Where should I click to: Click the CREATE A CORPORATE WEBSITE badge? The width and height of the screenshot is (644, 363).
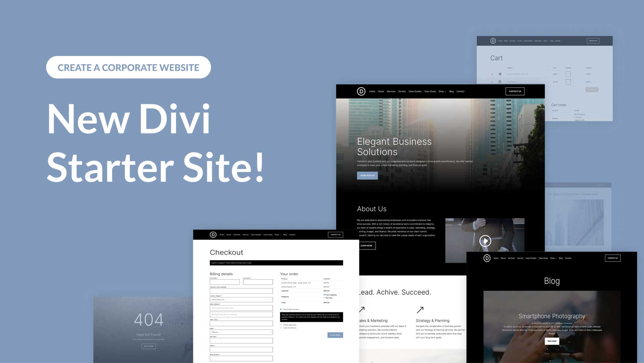point(128,67)
